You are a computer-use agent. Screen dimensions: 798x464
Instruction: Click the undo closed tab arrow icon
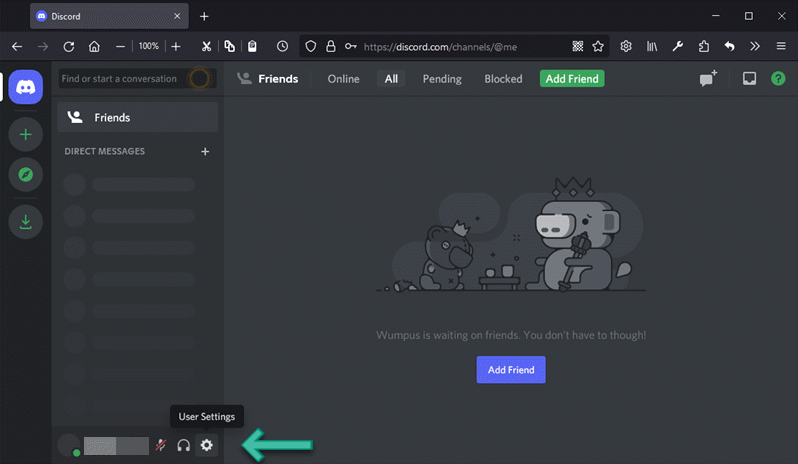729,47
